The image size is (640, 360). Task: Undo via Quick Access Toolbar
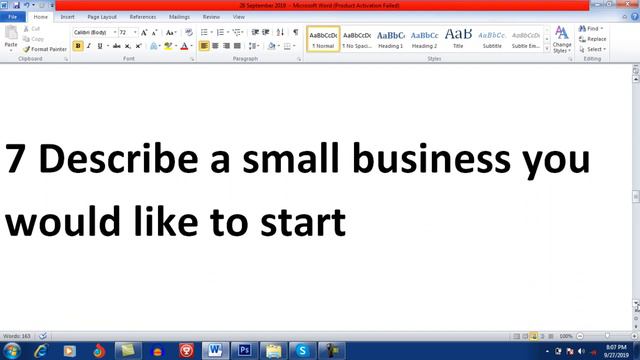coord(27,5)
